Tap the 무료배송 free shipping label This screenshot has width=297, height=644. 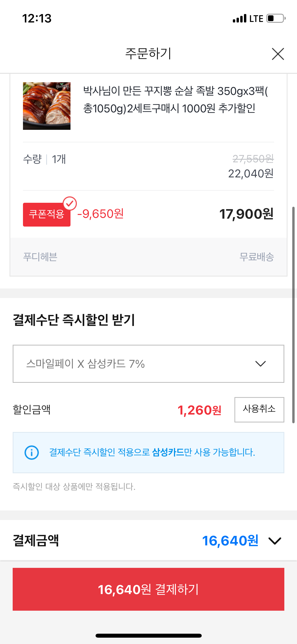[x=256, y=257]
